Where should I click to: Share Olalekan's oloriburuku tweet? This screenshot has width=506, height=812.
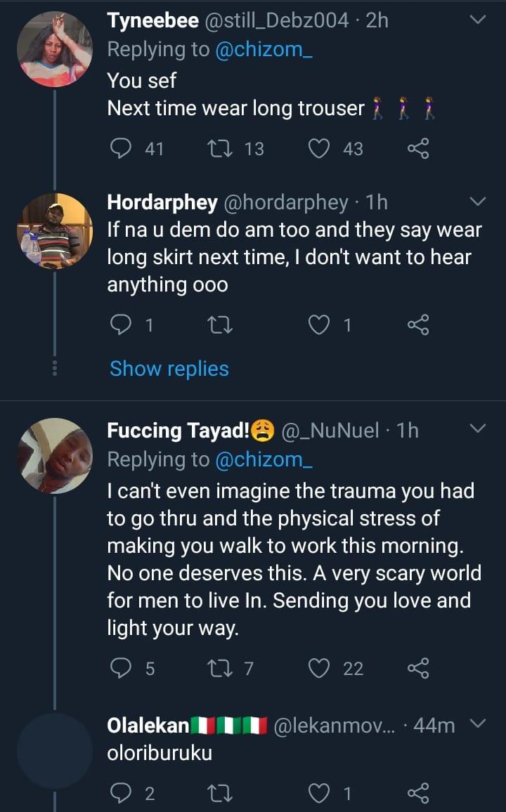pyautogui.click(x=417, y=794)
